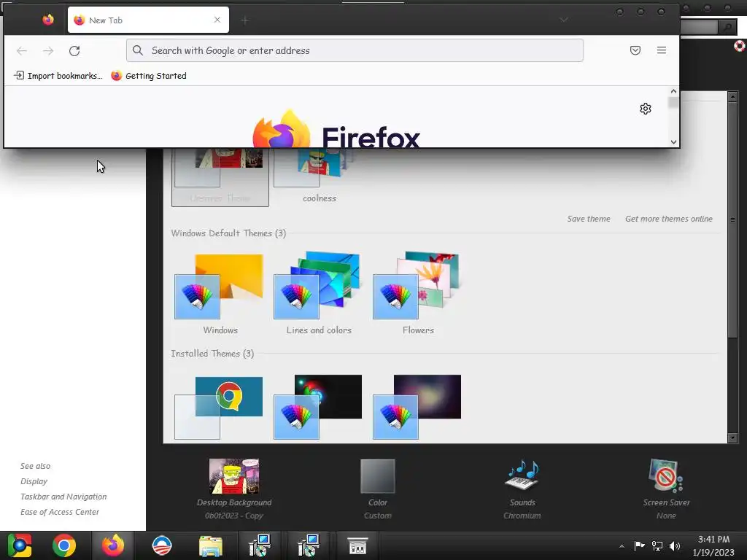Viewport: 747px width, 560px height.
Task: Open Getting Started bookmark
Action: coord(149,76)
